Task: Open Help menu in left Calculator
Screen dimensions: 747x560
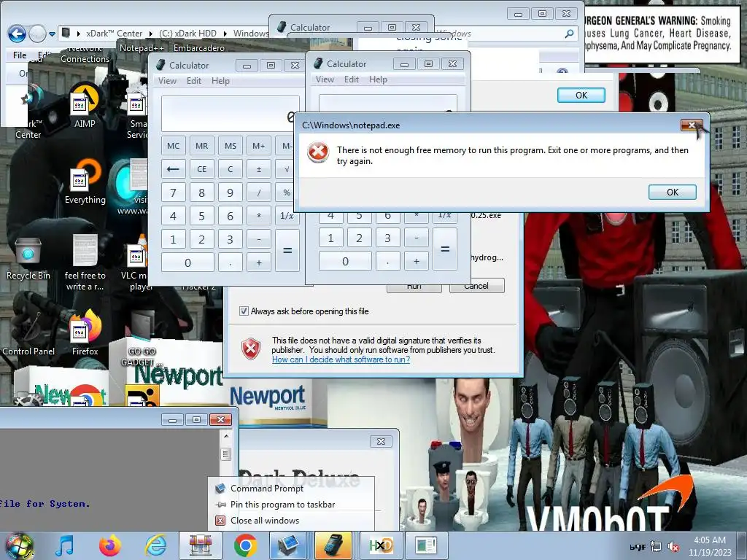Action: (220, 80)
